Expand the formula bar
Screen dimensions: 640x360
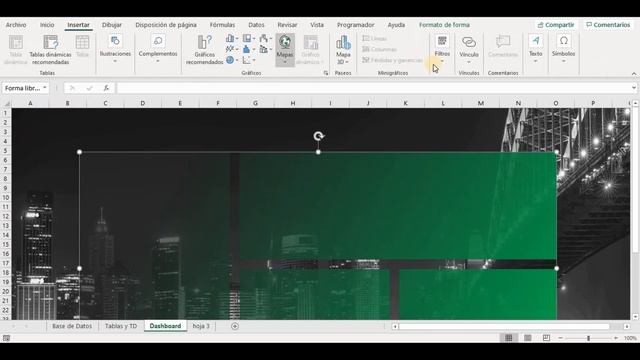click(x=633, y=88)
